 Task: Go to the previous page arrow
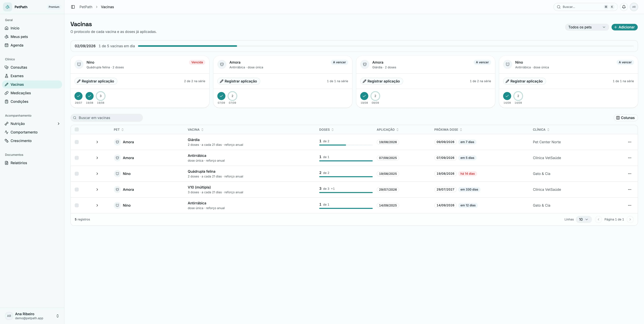point(598,219)
